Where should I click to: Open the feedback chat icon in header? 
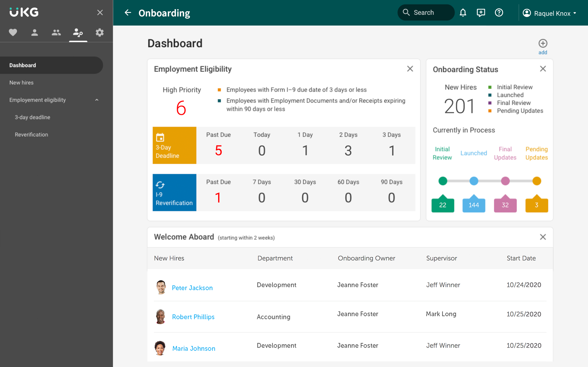click(x=481, y=13)
